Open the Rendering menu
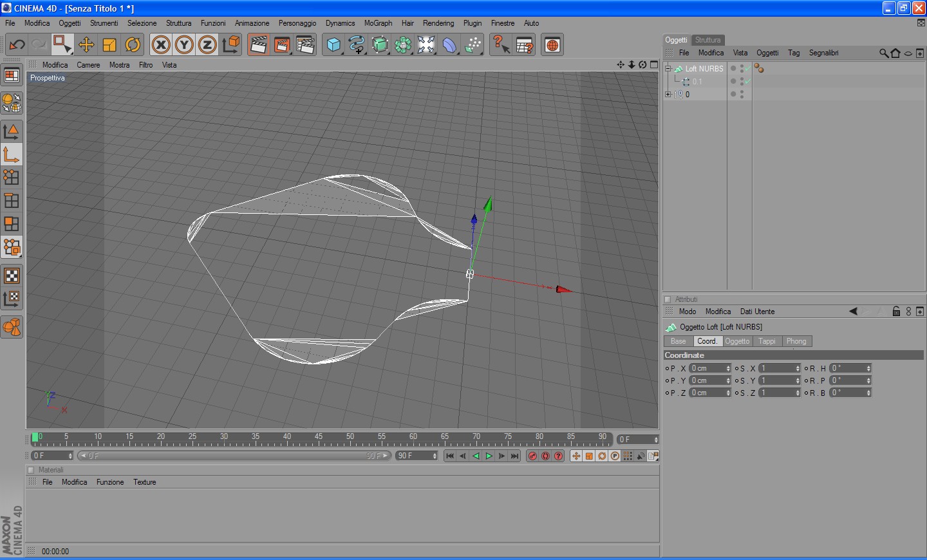The height and width of the screenshot is (560, 927). point(438,23)
